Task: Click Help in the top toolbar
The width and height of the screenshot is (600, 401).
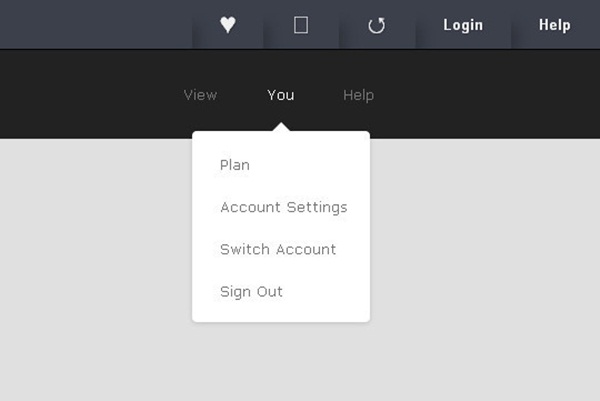Action: coord(554,25)
